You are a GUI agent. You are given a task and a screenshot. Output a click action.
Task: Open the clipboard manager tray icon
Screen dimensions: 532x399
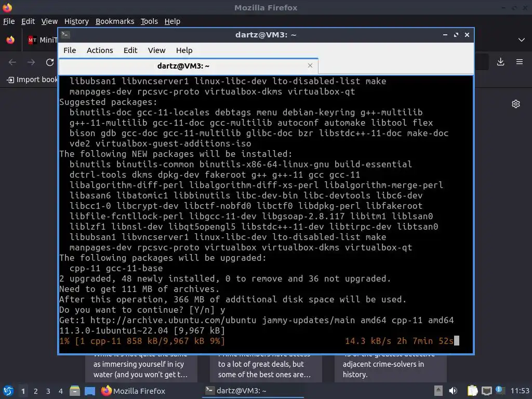click(472, 391)
